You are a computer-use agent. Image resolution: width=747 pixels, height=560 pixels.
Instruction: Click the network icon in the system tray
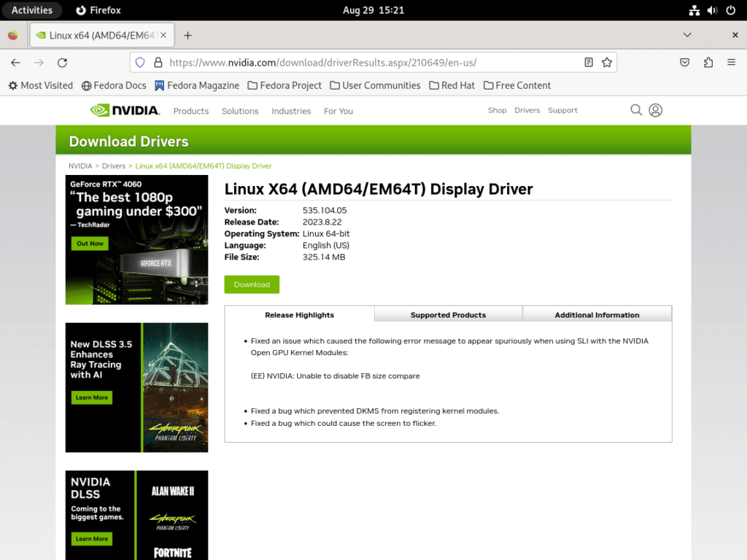click(x=694, y=9)
